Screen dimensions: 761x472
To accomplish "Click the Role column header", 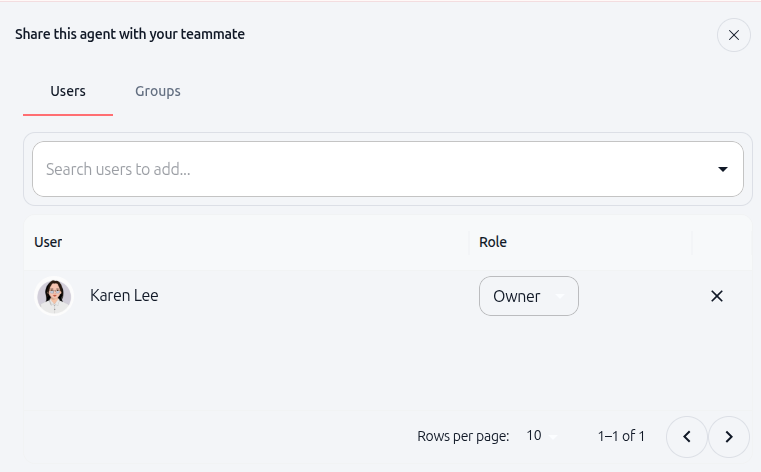I will (493, 242).
